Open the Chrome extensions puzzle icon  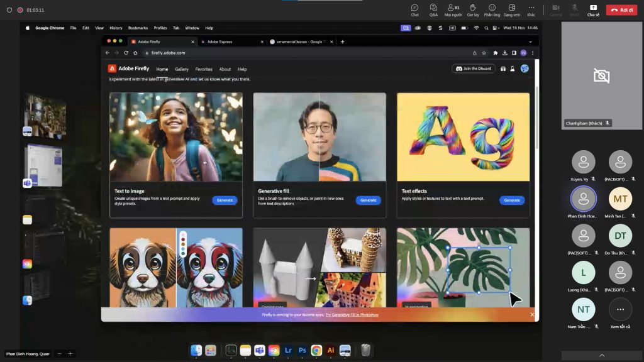[496, 53]
